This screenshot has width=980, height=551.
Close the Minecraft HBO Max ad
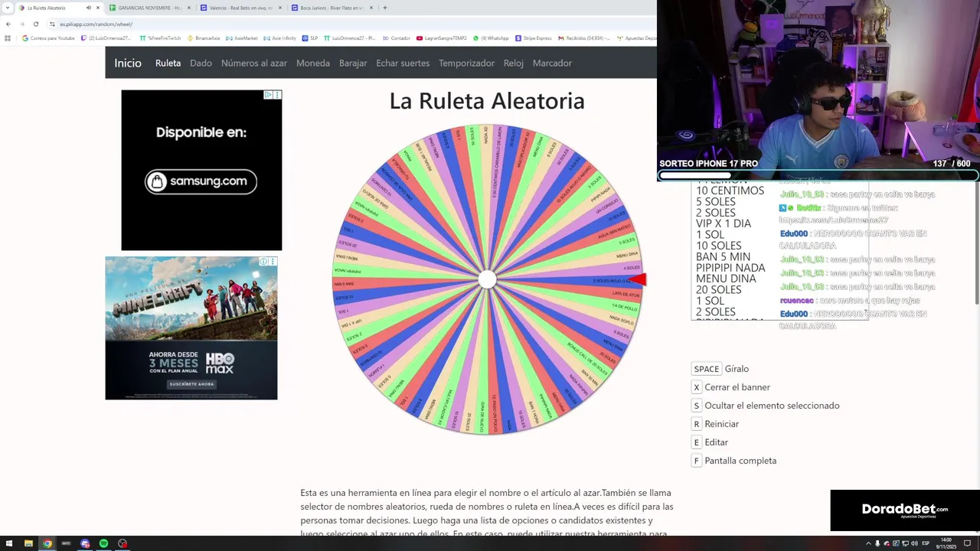(x=273, y=261)
